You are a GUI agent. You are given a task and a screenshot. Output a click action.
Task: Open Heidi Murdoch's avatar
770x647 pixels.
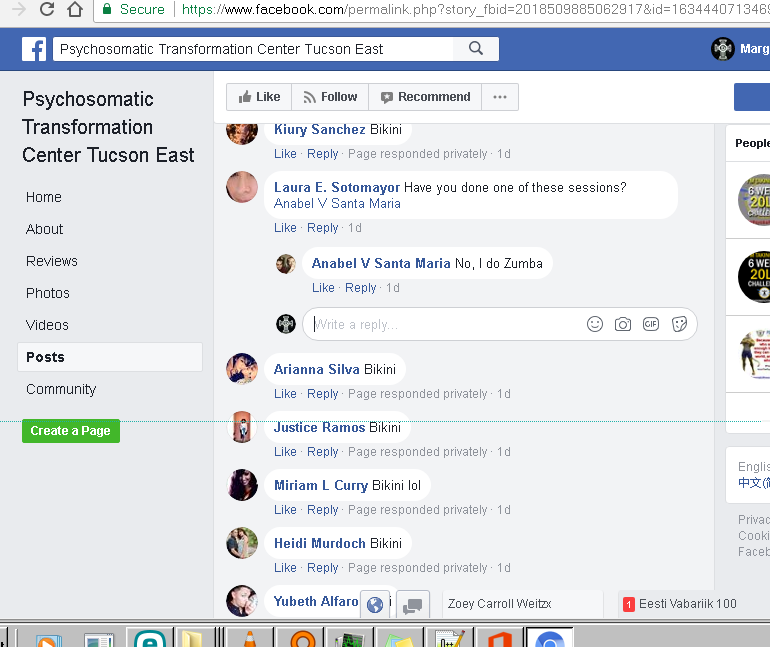pos(242,542)
